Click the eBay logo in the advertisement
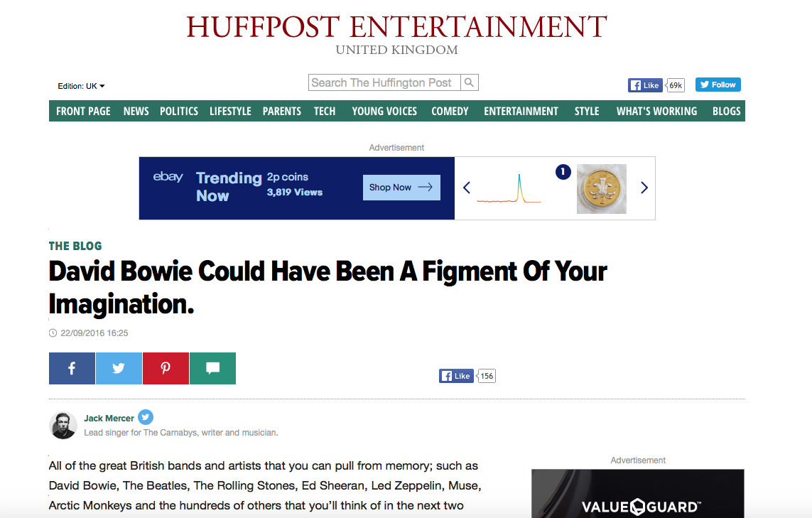The image size is (812, 518). pyautogui.click(x=168, y=178)
